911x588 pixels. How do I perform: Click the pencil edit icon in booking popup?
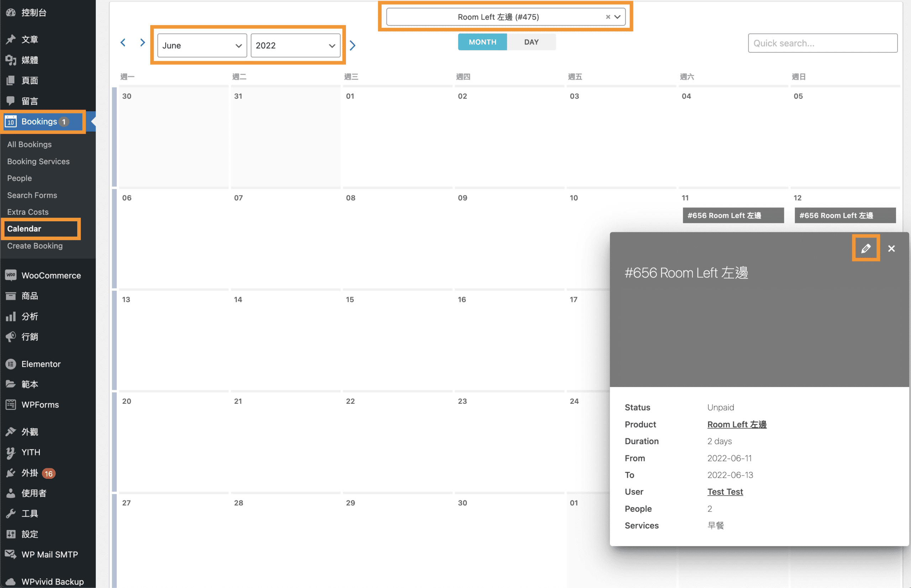click(865, 248)
